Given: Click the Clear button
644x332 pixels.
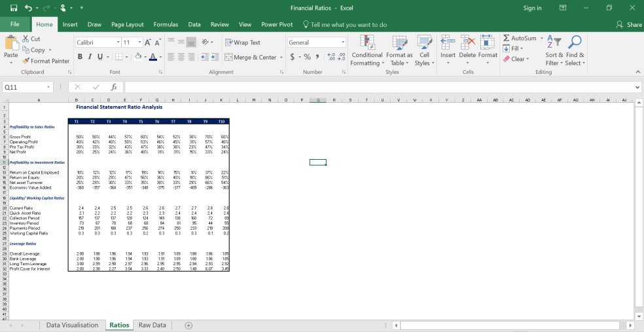Looking at the screenshot, I should pos(516,59).
